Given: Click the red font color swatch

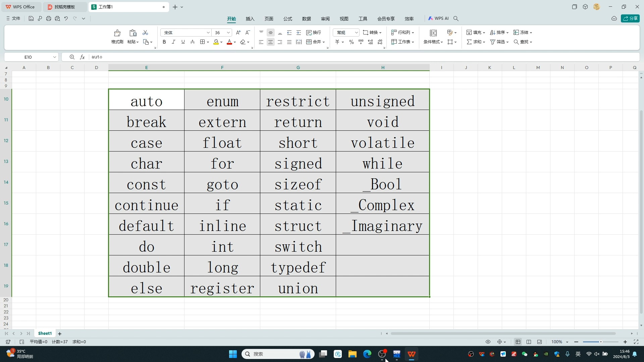Looking at the screenshot, I should (x=229, y=42).
